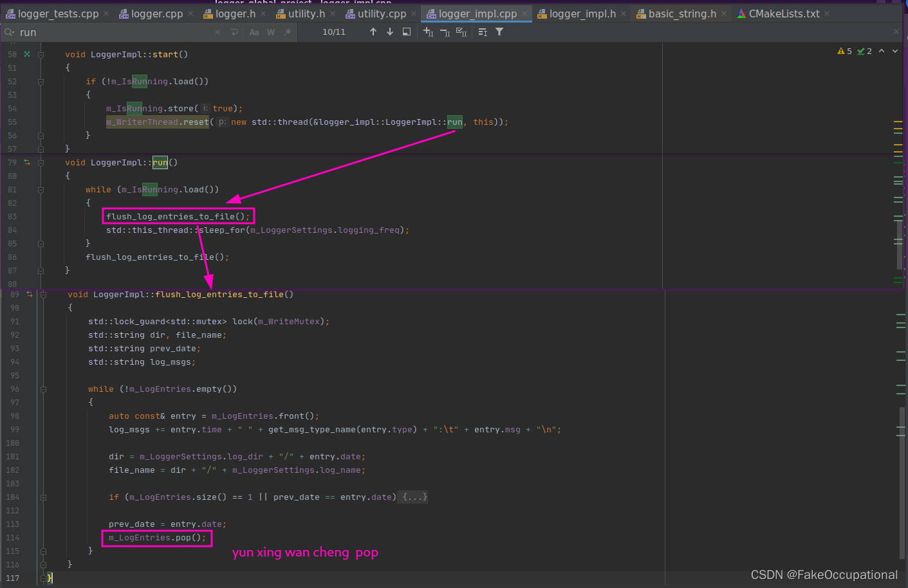The image size is (908, 588).
Task: Click the 5 warnings inspection indicator
Action: [x=844, y=51]
